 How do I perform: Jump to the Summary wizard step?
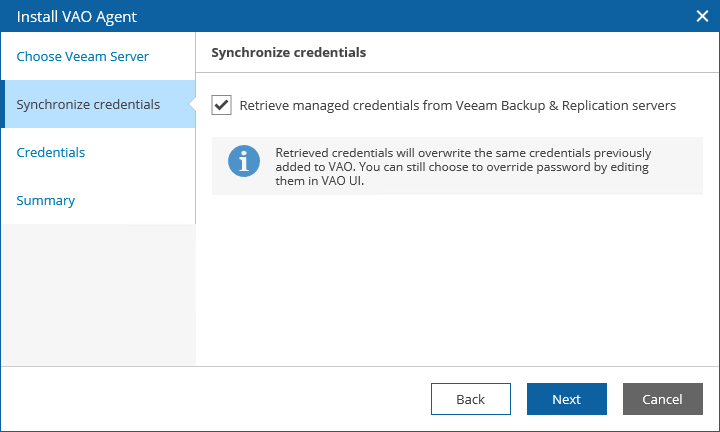(x=46, y=201)
